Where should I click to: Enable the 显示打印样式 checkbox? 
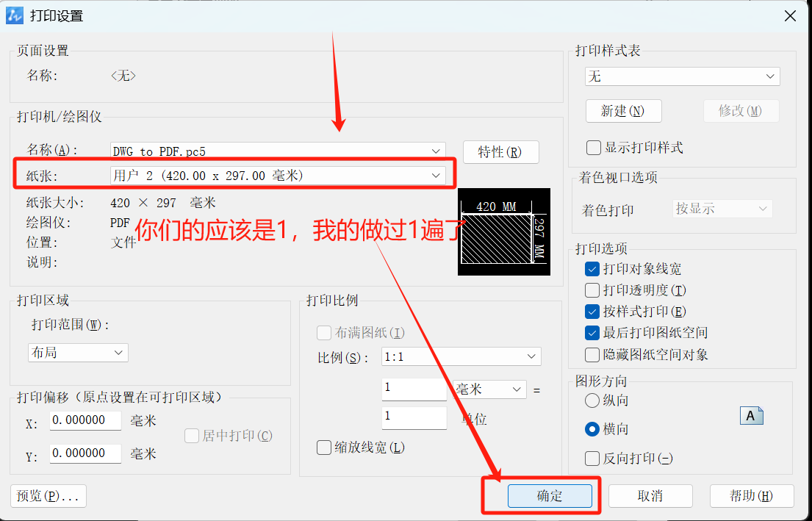[593, 148]
